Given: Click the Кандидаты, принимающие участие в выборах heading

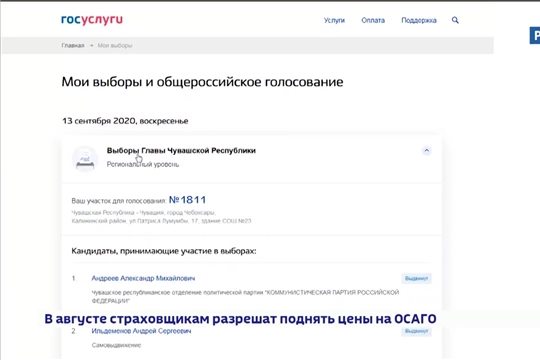Looking at the screenshot, I should [x=164, y=251].
